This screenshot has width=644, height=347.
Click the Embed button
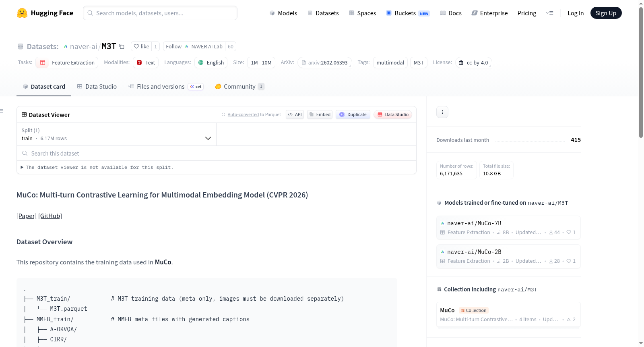[x=320, y=114]
